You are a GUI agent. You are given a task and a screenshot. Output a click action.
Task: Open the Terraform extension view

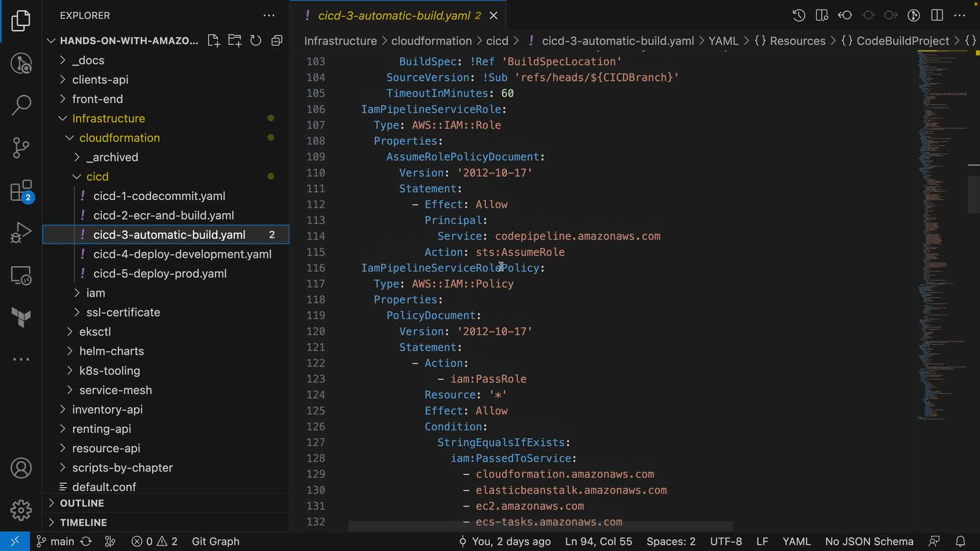pos(21,317)
